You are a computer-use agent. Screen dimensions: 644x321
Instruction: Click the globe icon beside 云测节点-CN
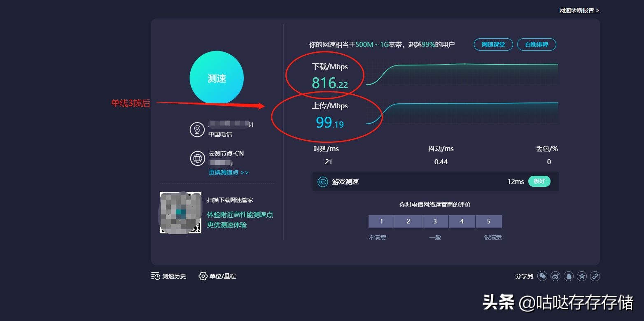(x=197, y=158)
